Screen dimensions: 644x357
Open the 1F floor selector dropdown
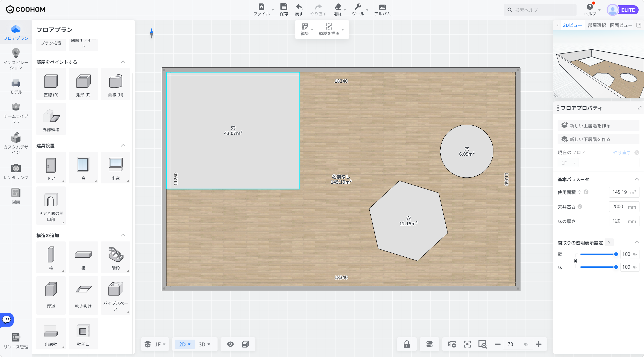pos(155,344)
